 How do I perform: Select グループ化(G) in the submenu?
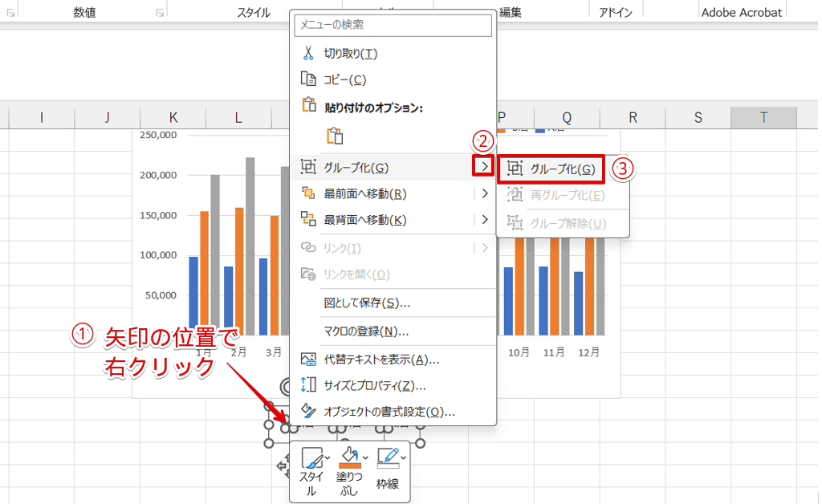tap(562, 169)
